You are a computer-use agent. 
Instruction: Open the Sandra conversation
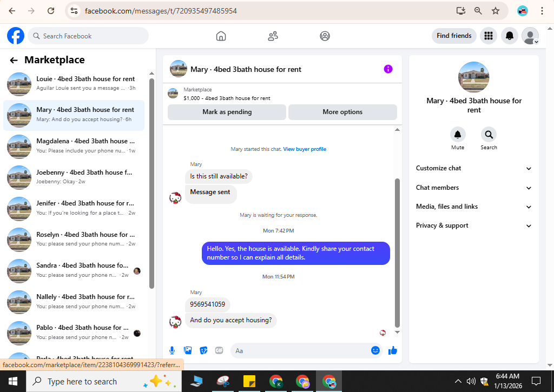coord(74,270)
